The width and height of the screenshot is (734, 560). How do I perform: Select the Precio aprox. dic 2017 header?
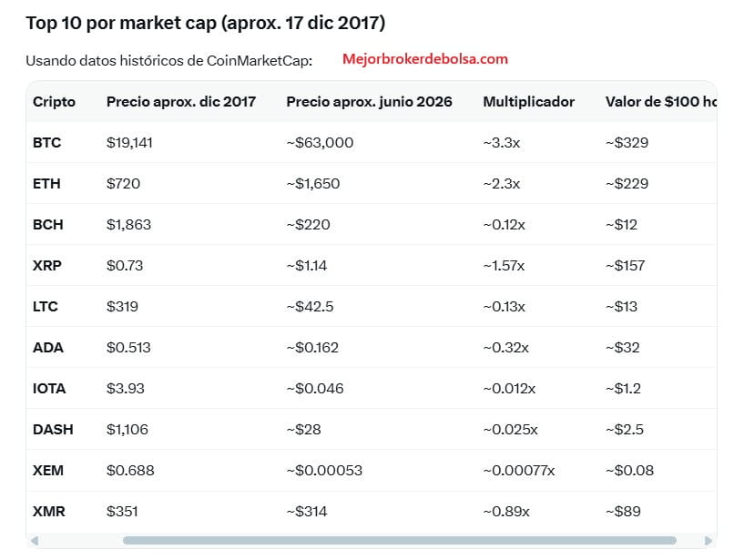[180, 102]
